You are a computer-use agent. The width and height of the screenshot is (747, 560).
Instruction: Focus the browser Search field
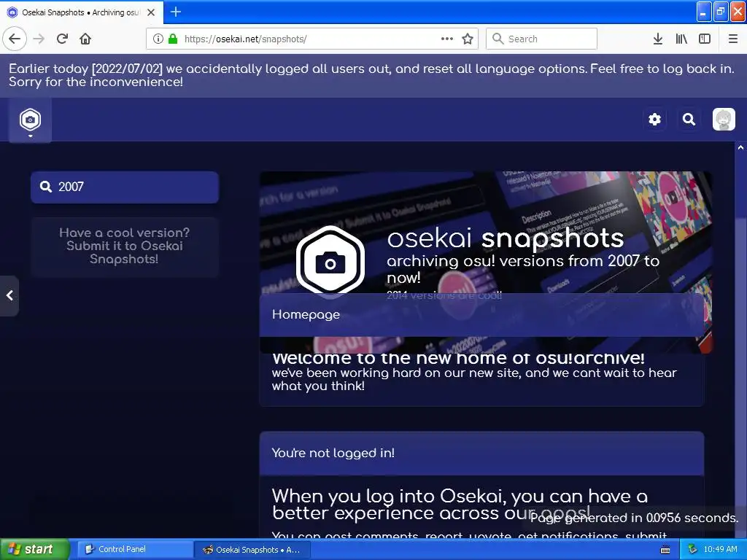click(542, 39)
